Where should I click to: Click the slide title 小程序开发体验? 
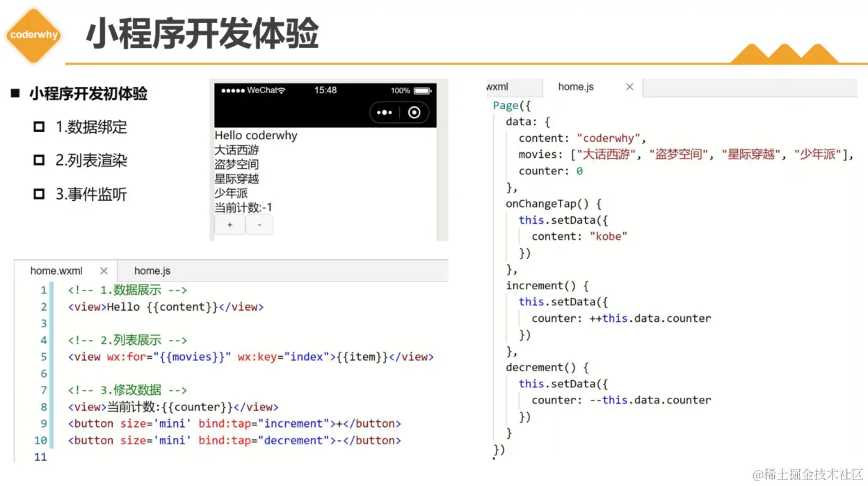coord(202,33)
